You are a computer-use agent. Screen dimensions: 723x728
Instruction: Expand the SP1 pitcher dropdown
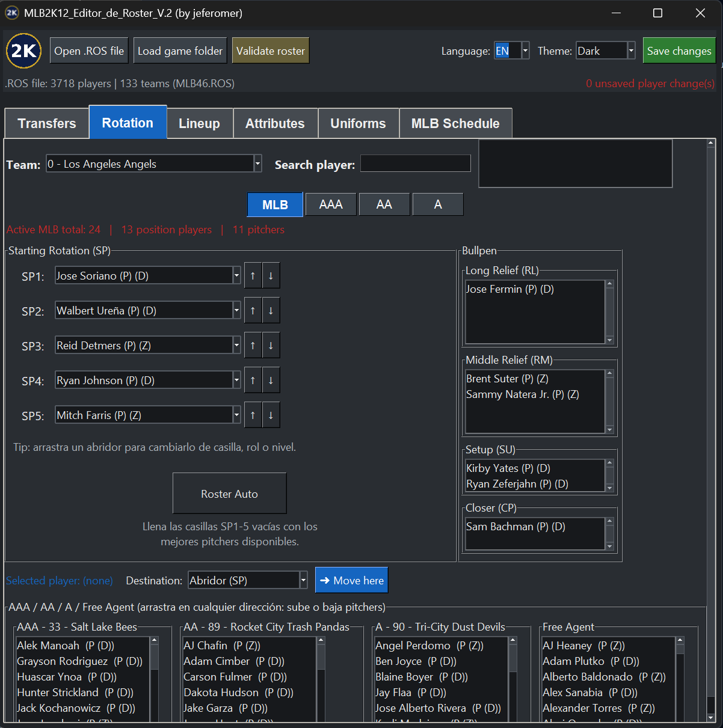coord(236,276)
